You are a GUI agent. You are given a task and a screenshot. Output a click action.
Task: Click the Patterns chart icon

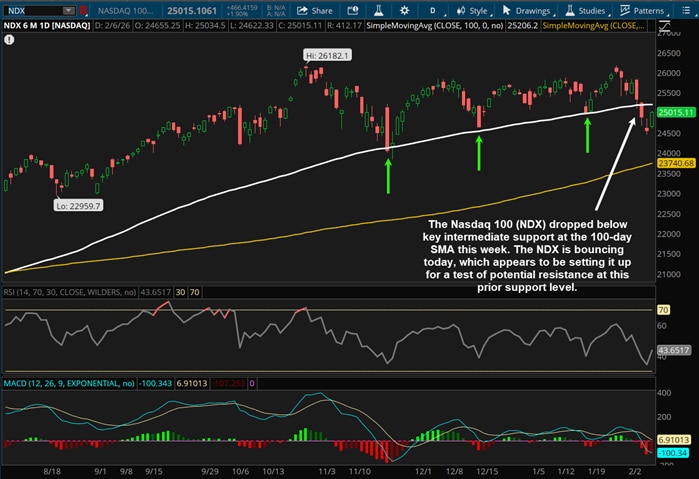click(625, 10)
